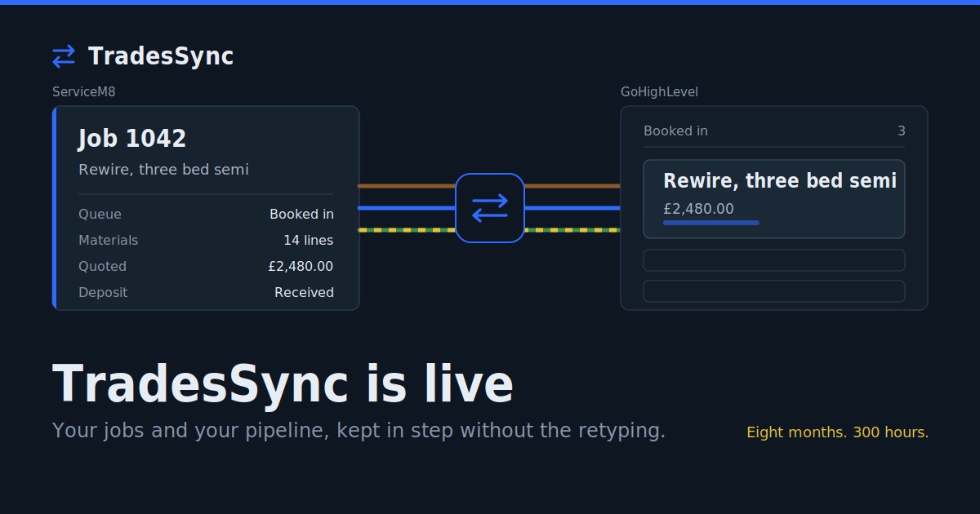
Task: Click the center sync arrows icon
Action: click(x=490, y=208)
